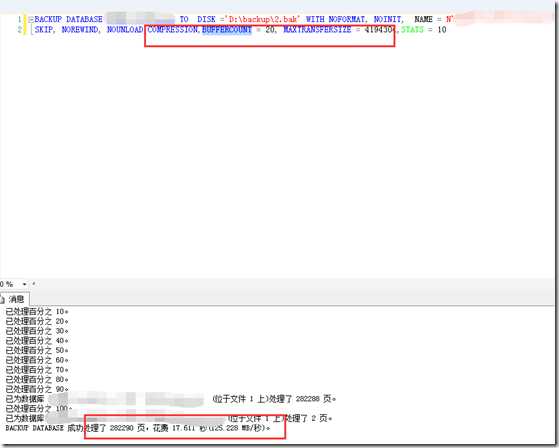Click message line 已处理百分之 20
Screen dimensions: 559x448
[x=37, y=321]
